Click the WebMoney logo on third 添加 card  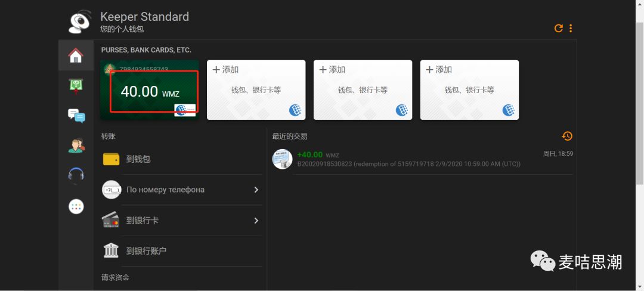click(x=509, y=110)
